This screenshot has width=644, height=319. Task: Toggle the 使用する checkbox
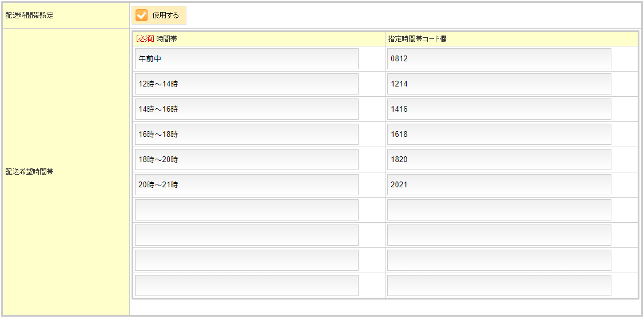click(x=142, y=15)
